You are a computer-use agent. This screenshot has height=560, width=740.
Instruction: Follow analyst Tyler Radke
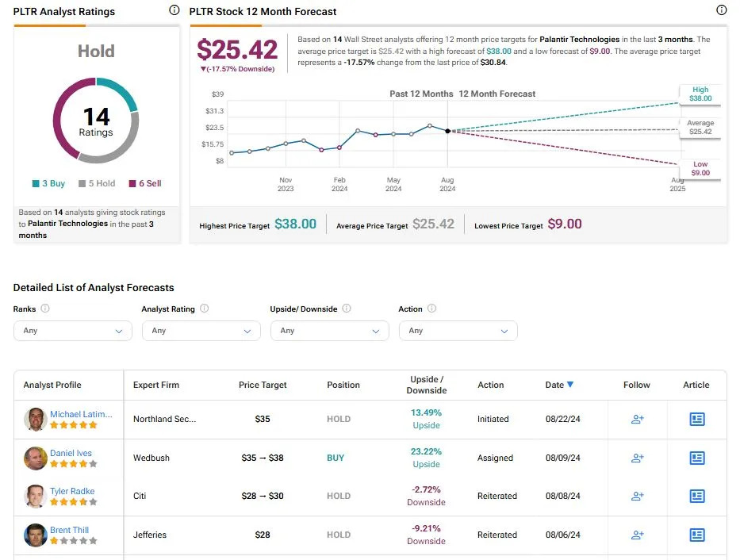tap(637, 496)
